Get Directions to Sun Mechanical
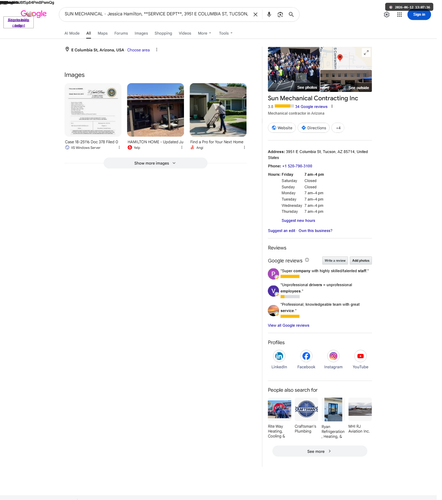 point(314,128)
